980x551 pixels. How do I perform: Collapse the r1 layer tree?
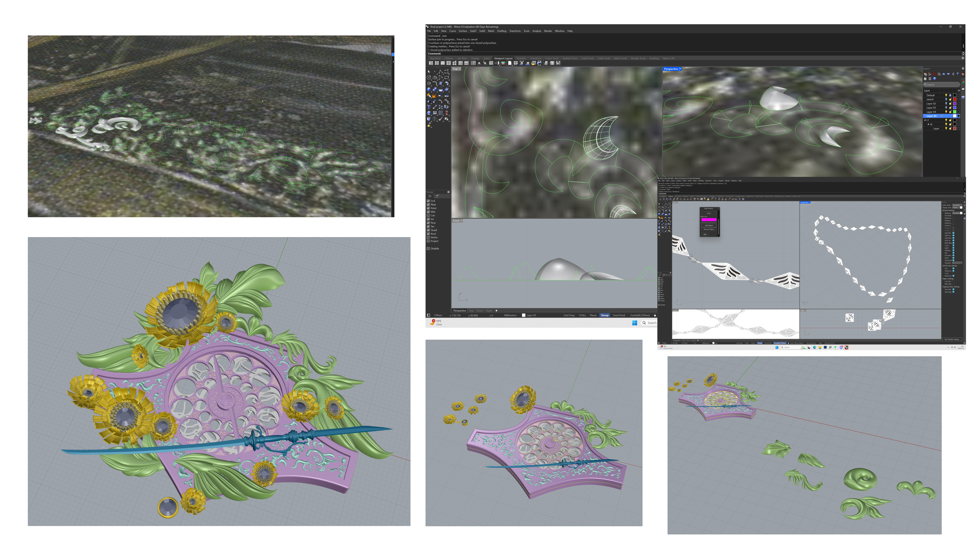click(925, 120)
